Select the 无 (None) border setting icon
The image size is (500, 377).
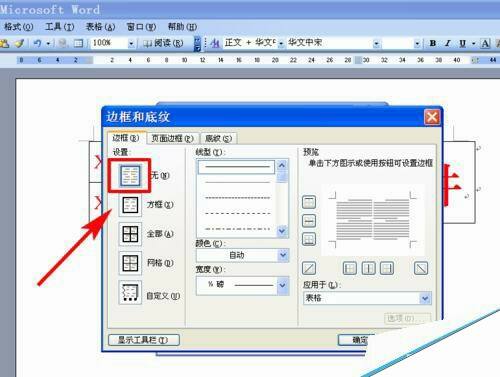pos(130,176)
